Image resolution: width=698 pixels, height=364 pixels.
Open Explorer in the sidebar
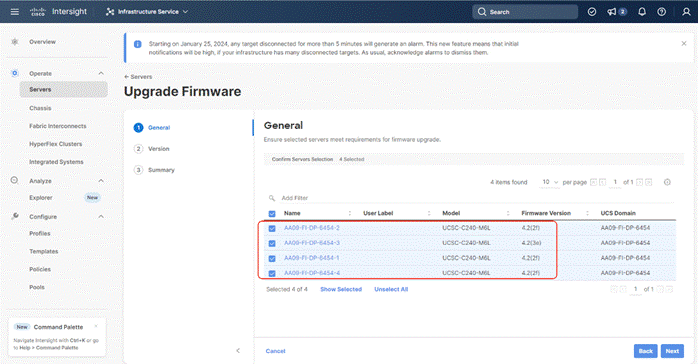[41, 198]
